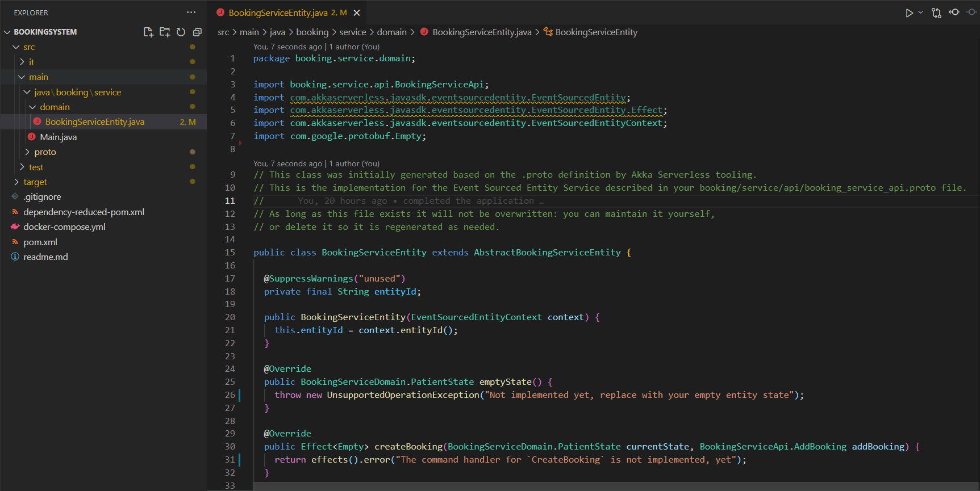The width and height of the screenshot is (980, 491).
Task: Place cursor on 'package booking.service.domain;' line
Action: click(334, 58)
